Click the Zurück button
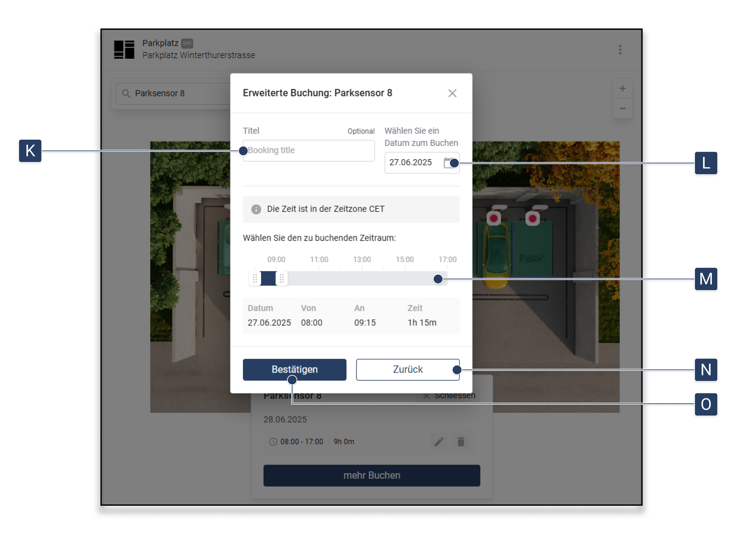Viewport: 756px width, 560px height. [x=408, y=370]
